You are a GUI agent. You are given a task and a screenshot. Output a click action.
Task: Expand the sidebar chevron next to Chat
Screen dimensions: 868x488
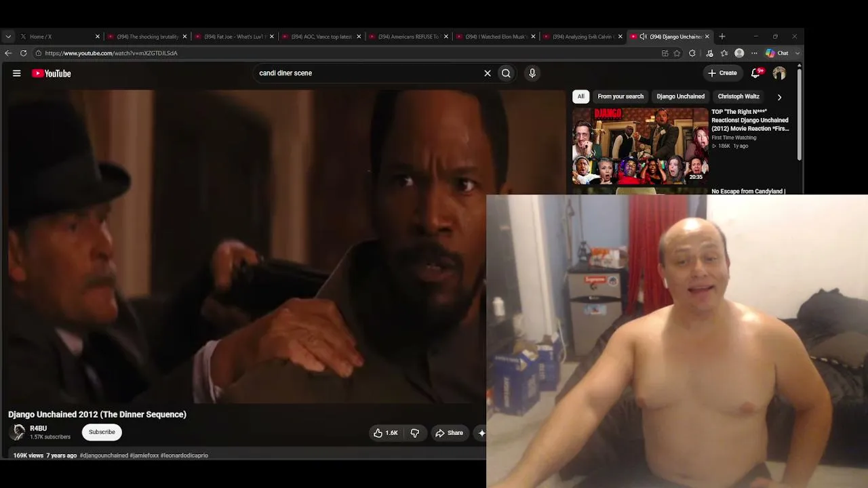pos(797,53)
